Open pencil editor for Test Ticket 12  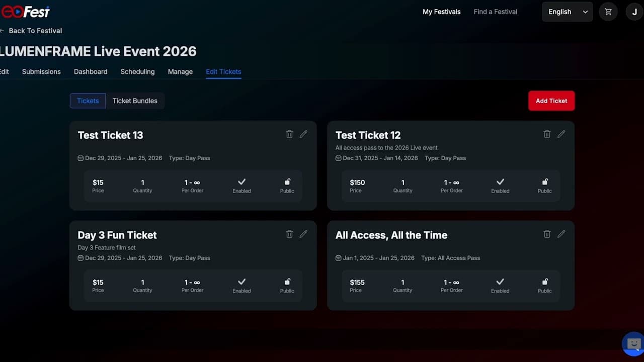click(561, 134)
